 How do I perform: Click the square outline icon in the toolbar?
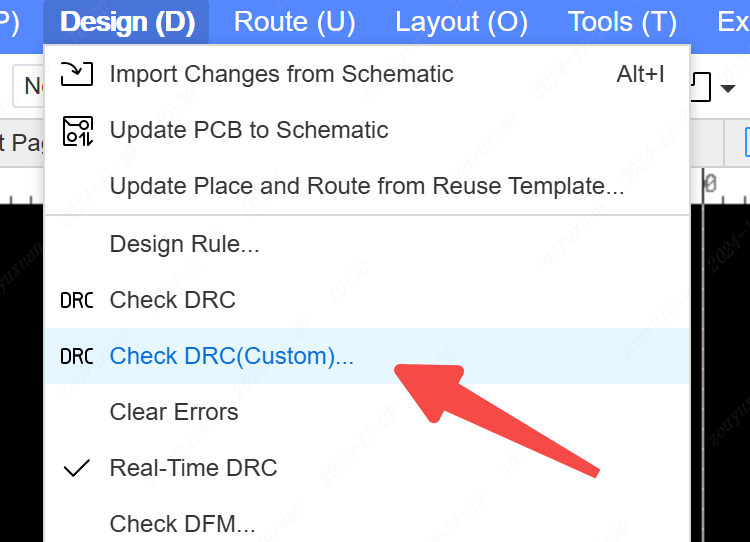(702, 88)
